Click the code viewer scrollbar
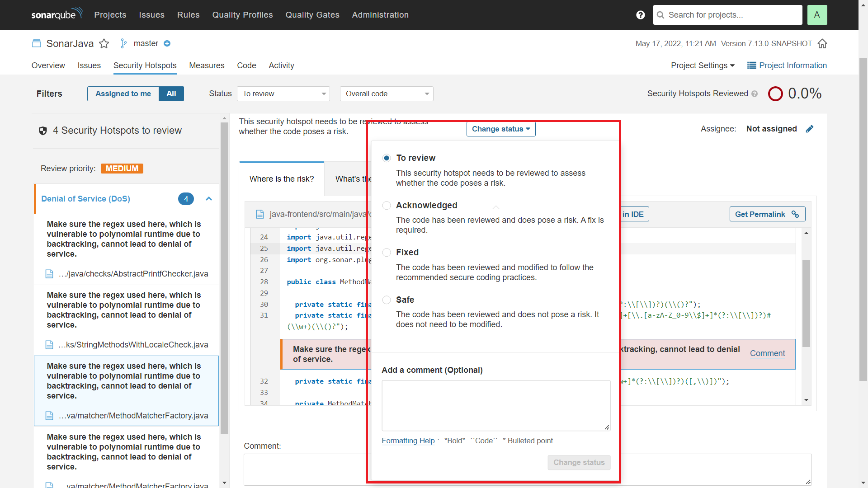The height and width of the screenshot is (488, 868). click(806, 304)
